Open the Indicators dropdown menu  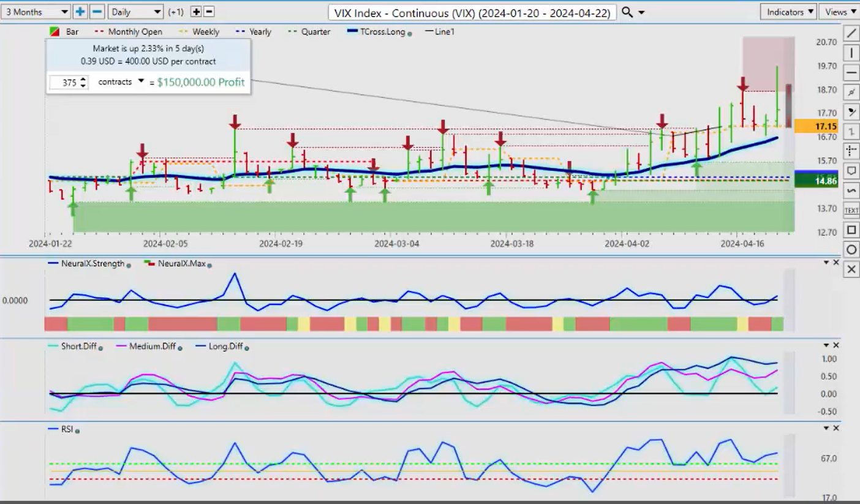tap(789, 12)
